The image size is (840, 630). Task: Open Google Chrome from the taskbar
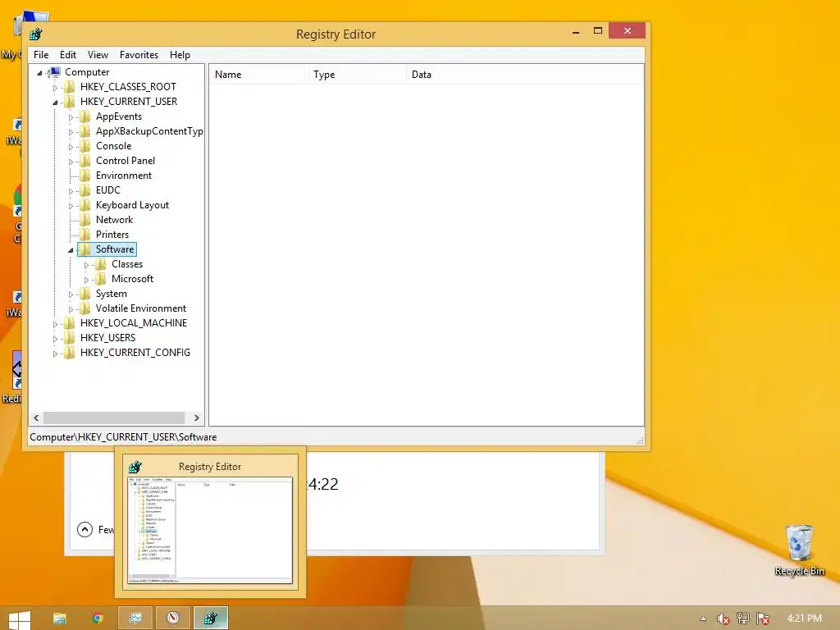tap(98, 619)
